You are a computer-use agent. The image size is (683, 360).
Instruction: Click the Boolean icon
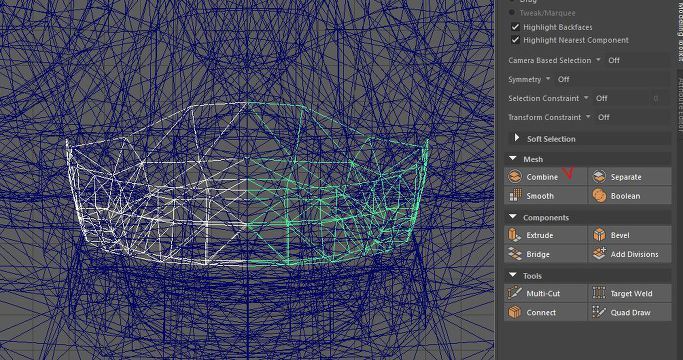click(x=599, y=196)
